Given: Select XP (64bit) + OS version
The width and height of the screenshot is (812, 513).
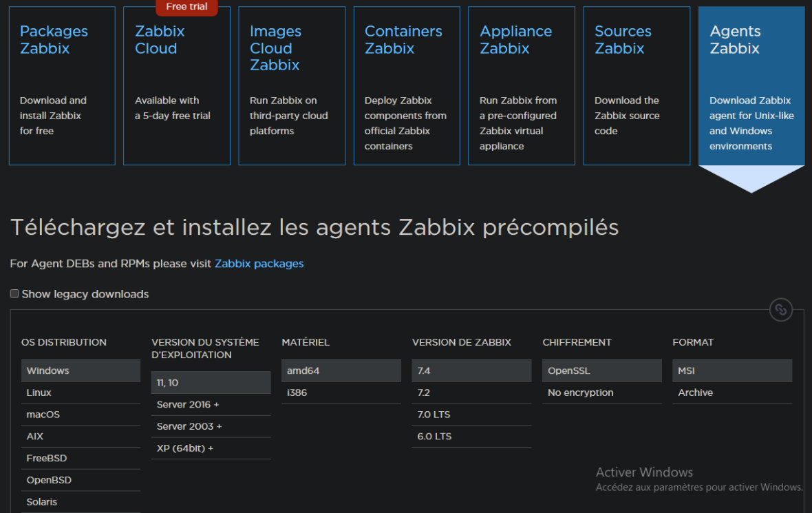Looking at the screenshot, I should coord(185,448).
